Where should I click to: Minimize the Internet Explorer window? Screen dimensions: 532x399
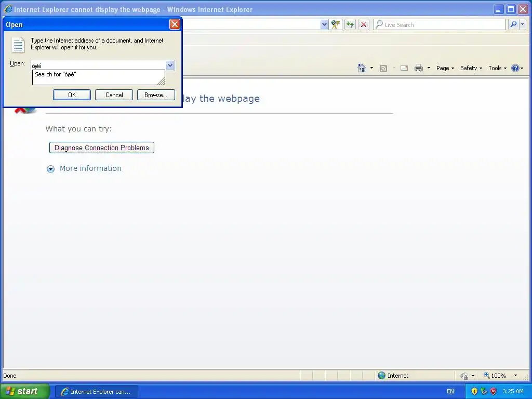(x=498, y=9)
